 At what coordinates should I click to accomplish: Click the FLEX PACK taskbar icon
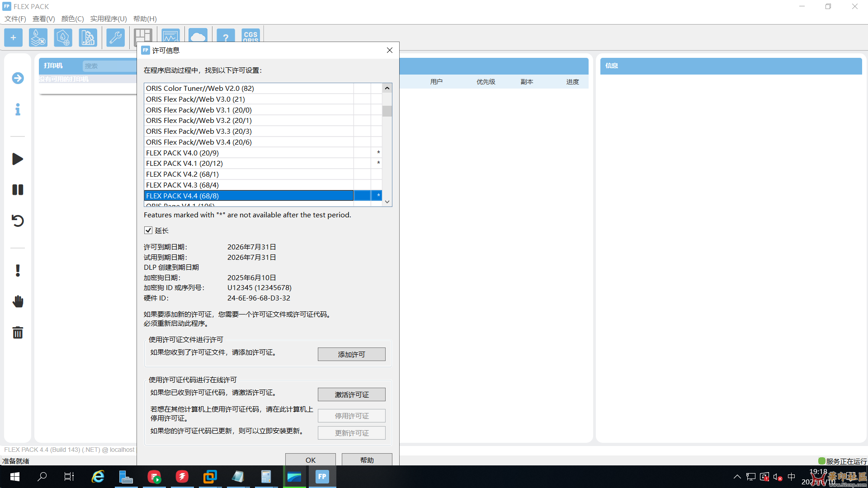tap(322, 477)
